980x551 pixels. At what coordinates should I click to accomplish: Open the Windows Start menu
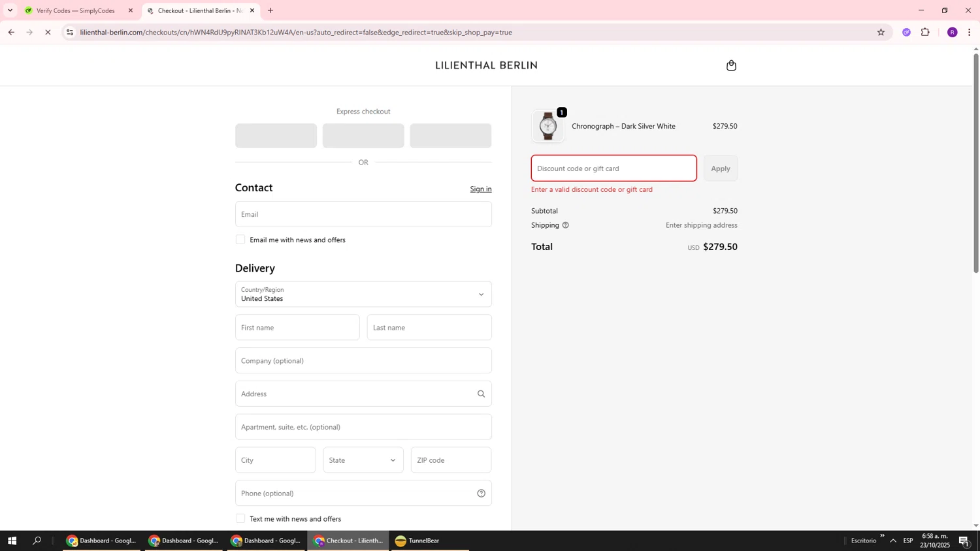pyautogui.click(x=11, y=541)
